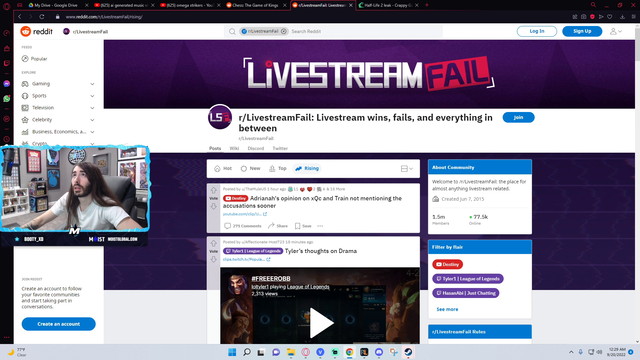Open the youtube.com clip link
Viewport: 640px width, 360px height.
click(245, 214)
